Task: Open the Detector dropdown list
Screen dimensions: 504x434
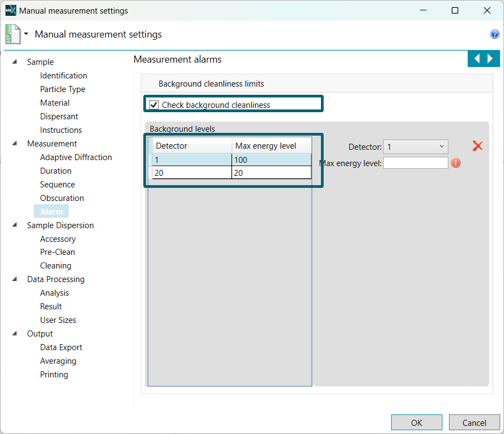Action: pos(415,146)
